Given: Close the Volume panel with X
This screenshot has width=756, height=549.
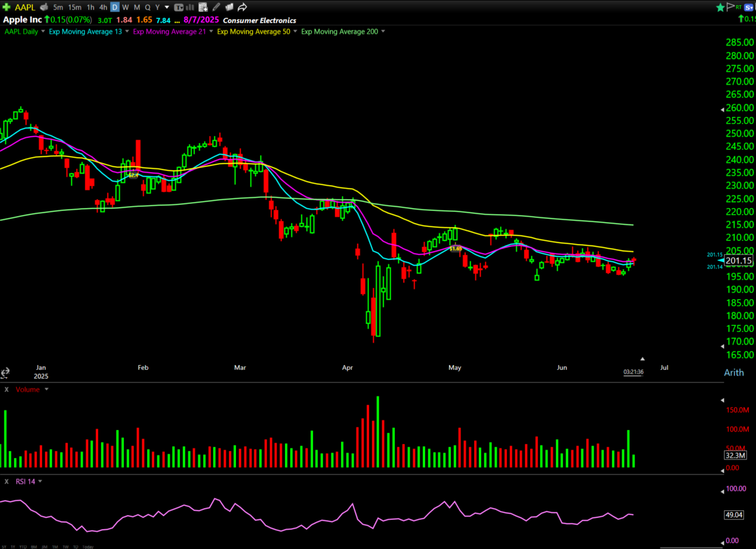Looking at the screenshot, I should (x=6, y=390).
